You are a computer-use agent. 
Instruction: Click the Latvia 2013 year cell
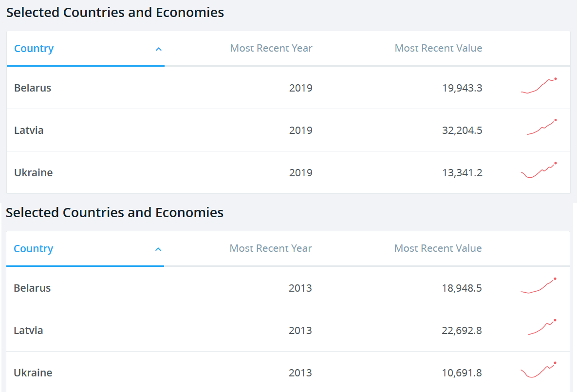(x=300, y=331)
